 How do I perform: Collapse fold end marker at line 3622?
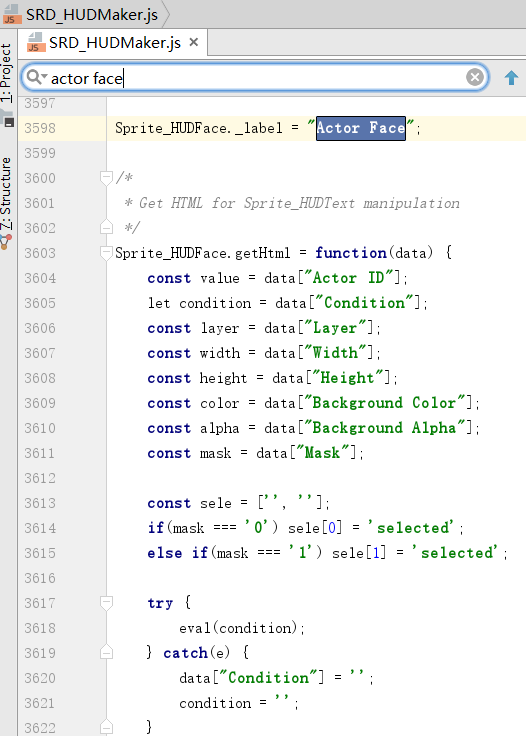[x=107, y=727]
